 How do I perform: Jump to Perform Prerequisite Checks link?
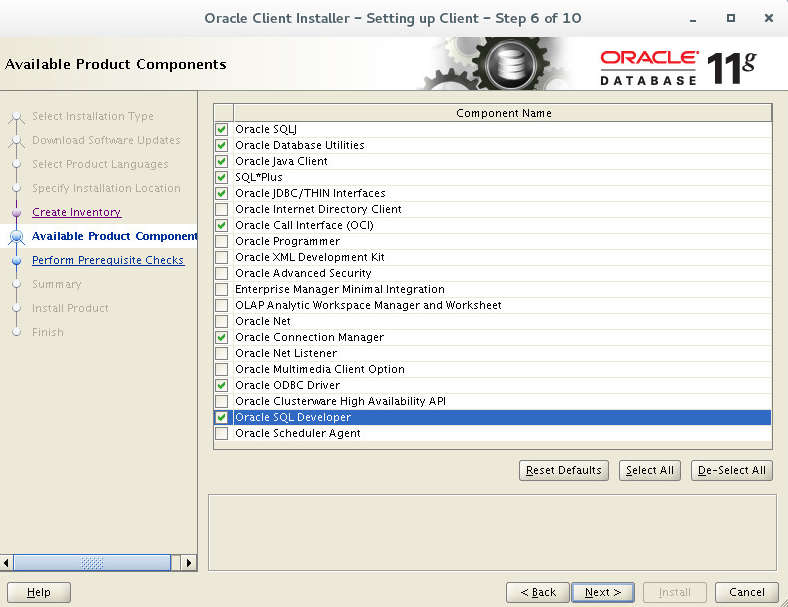[x=108, y=260]
